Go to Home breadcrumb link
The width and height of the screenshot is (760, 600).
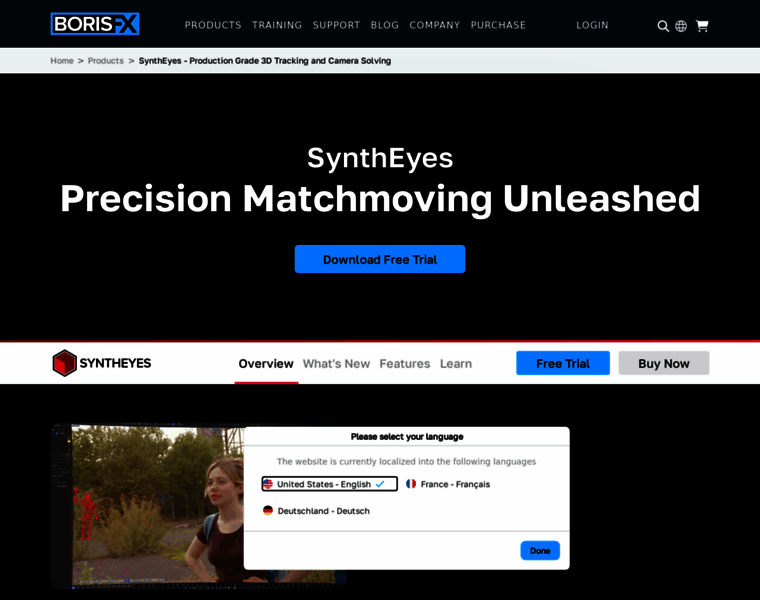pyautogui.click(x=62, y=61)
